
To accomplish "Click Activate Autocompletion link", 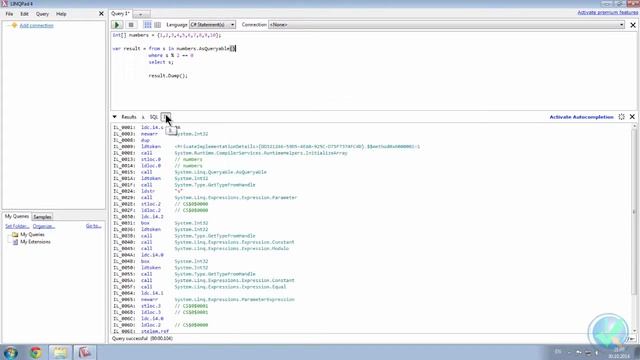I will click(x=581, y=117).
